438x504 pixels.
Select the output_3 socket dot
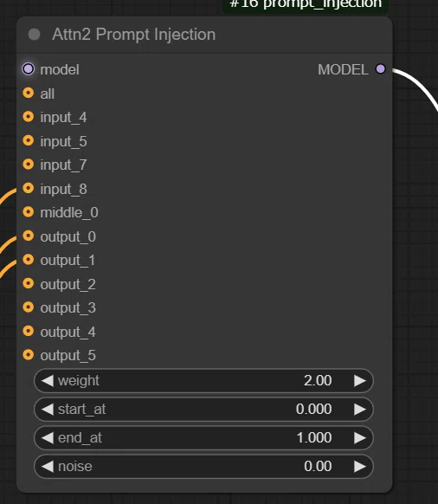[x=29, y=307]
